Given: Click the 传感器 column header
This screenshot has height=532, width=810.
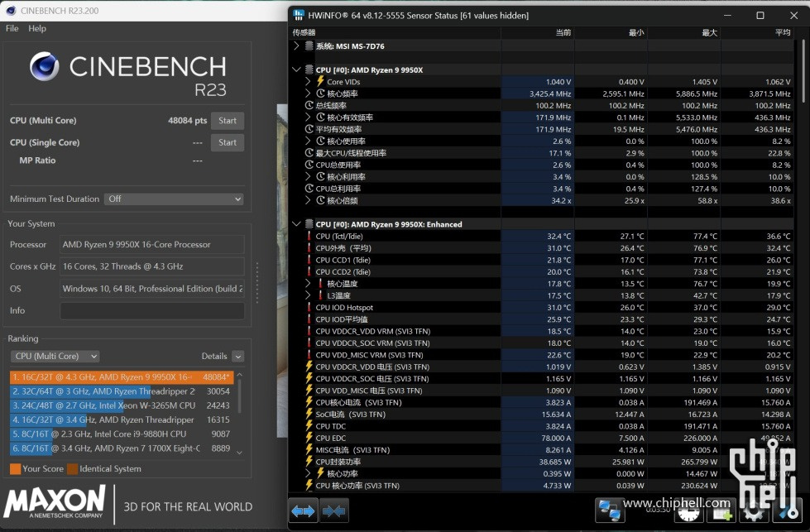Looking at the screenshot, I should (x=395, y=32).
